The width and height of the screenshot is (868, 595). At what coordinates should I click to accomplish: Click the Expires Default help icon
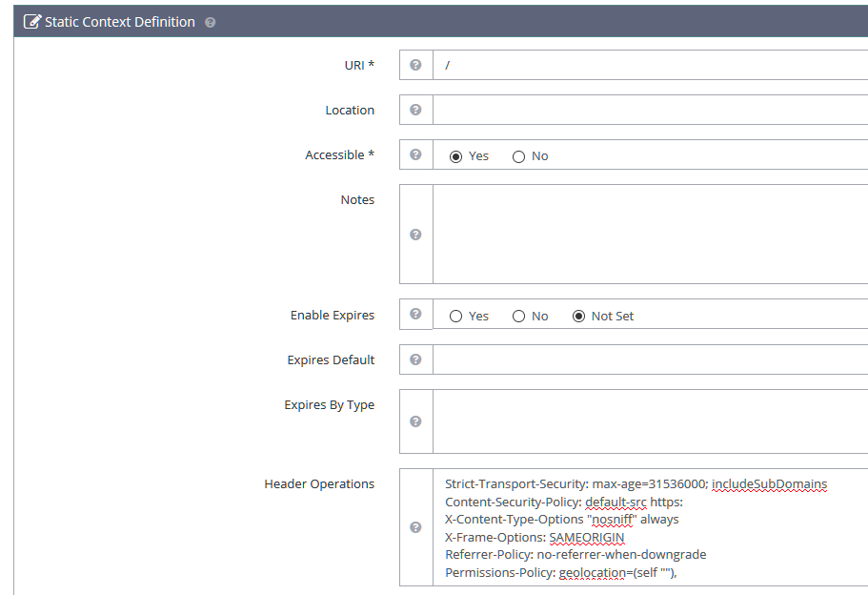[x=415, y=359]
